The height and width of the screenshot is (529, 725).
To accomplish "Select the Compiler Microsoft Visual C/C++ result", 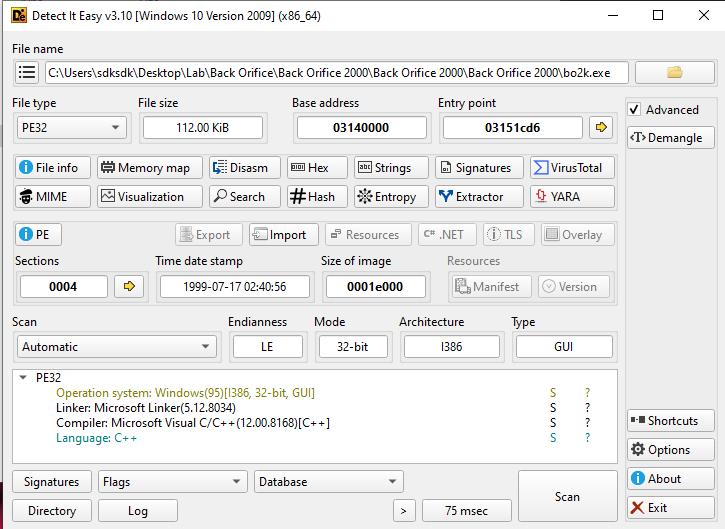I will pos(193,423).
